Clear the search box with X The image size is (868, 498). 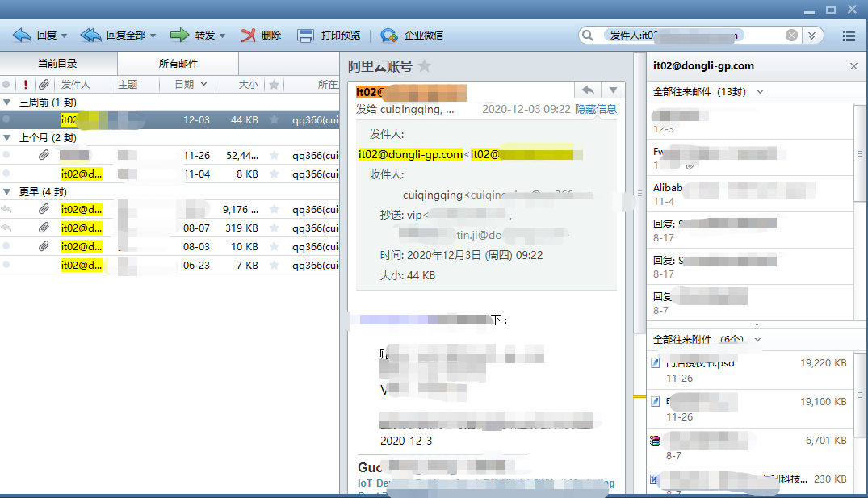(791, 36)
